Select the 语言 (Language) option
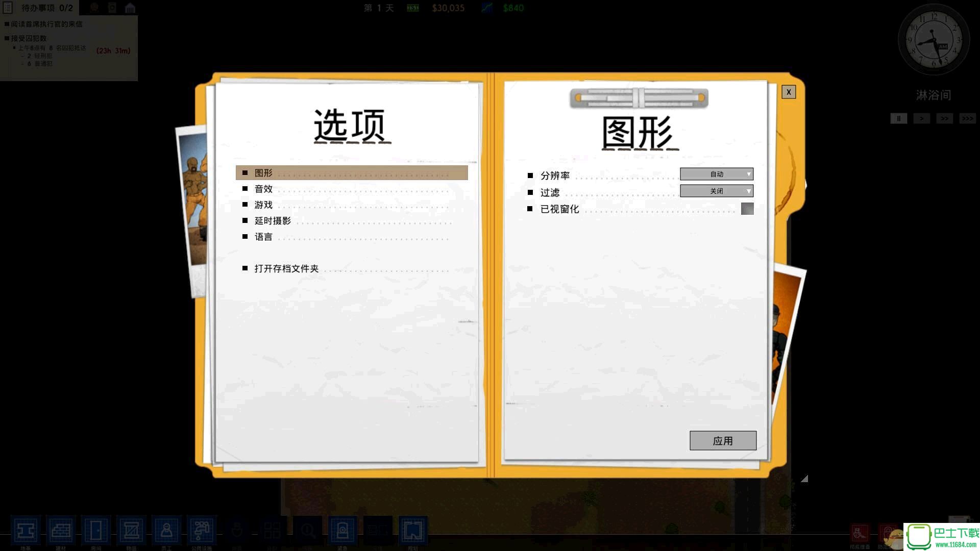The height and width of the screenshot is (551, 980). pos(264,236)
